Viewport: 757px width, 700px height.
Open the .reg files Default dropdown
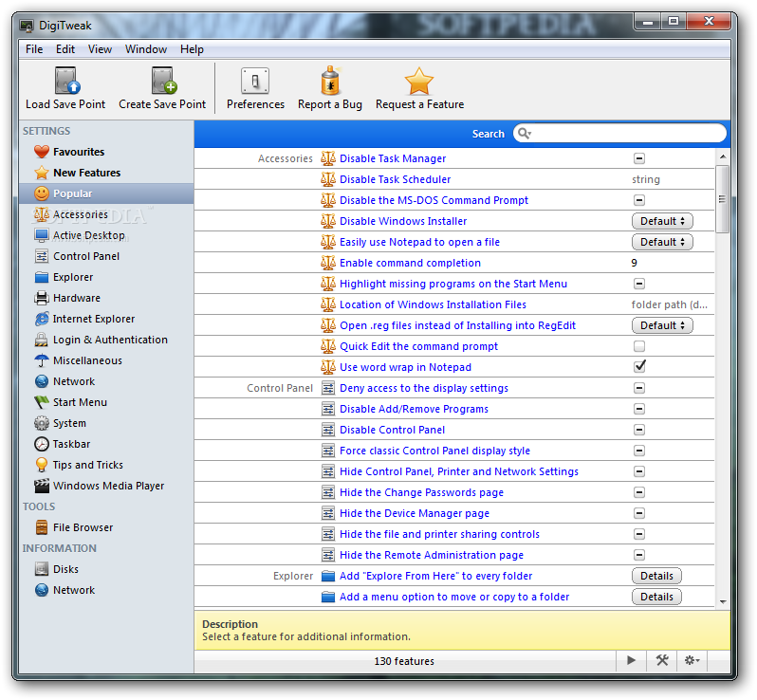click(662, 325)
